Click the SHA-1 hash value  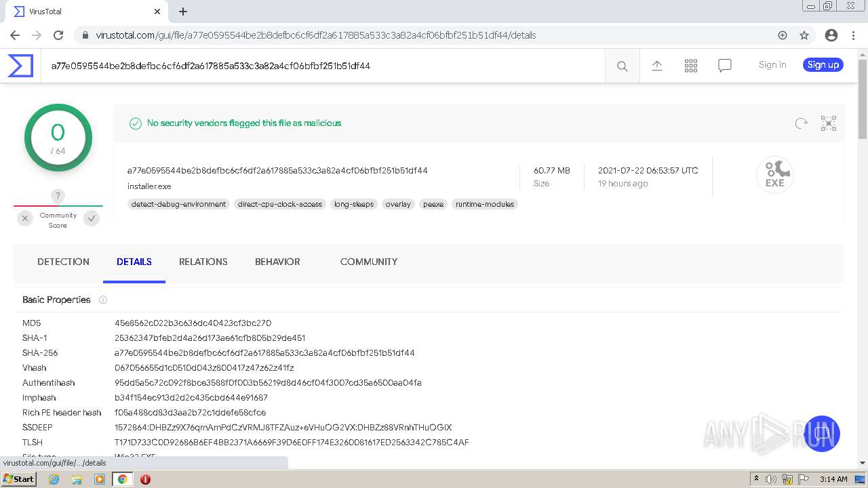(210, 338)
